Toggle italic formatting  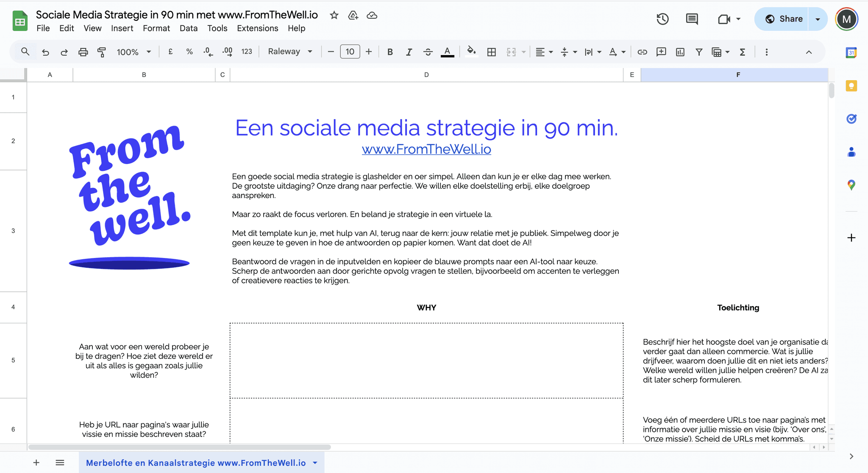pos(409,52)
